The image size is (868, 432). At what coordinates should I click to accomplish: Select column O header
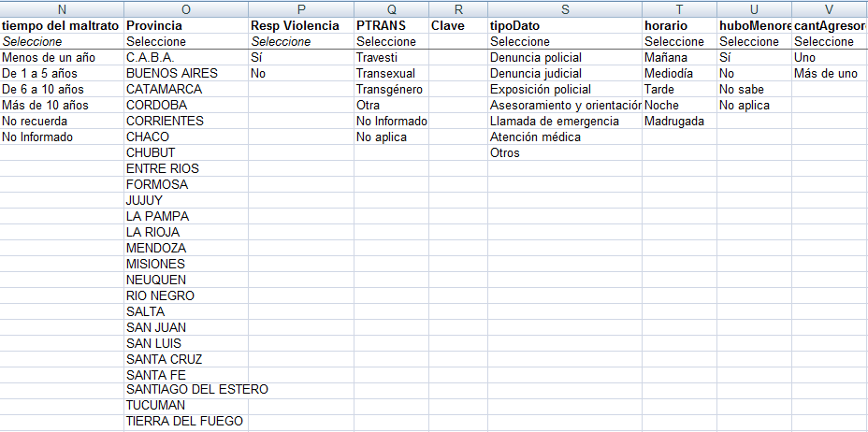[x=185, y=8]
